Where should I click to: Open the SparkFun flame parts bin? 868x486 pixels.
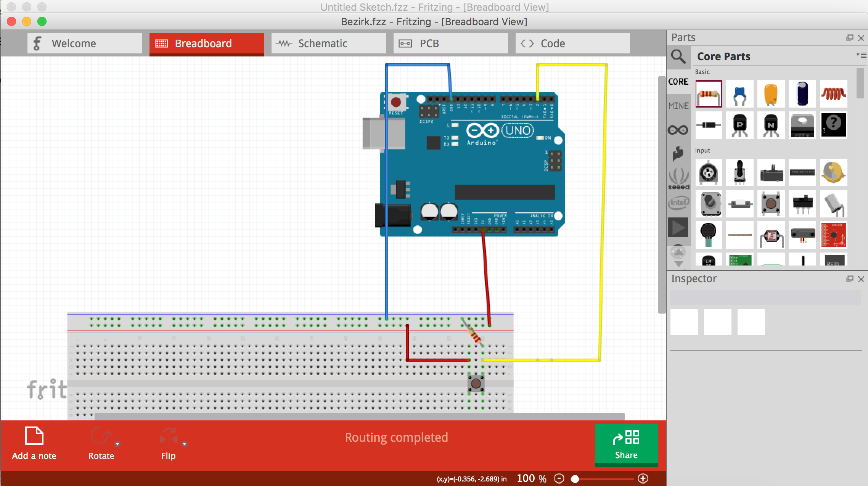tap(678, 153)
